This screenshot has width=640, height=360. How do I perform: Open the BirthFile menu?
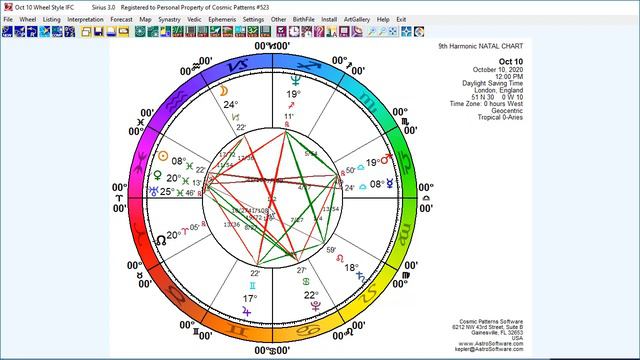pyautogui.click(x=303, y=19)
